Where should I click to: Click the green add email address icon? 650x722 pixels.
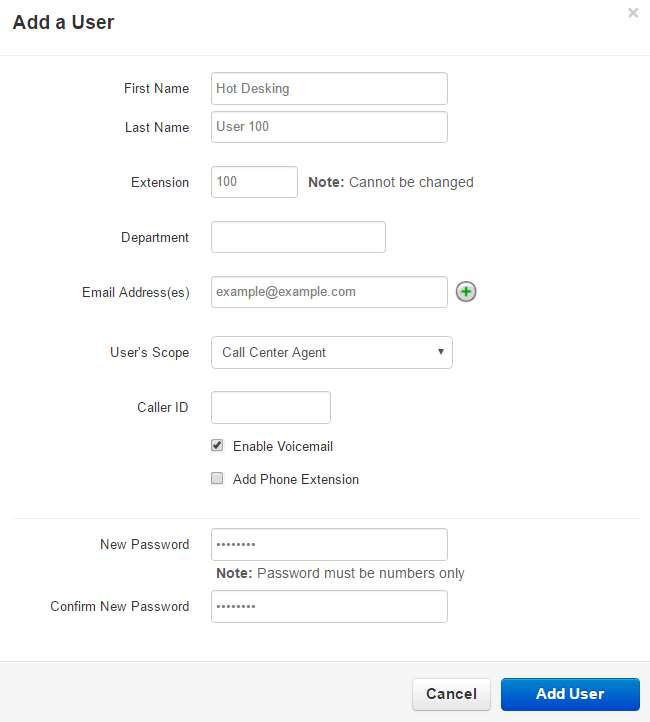click(466, 292)
